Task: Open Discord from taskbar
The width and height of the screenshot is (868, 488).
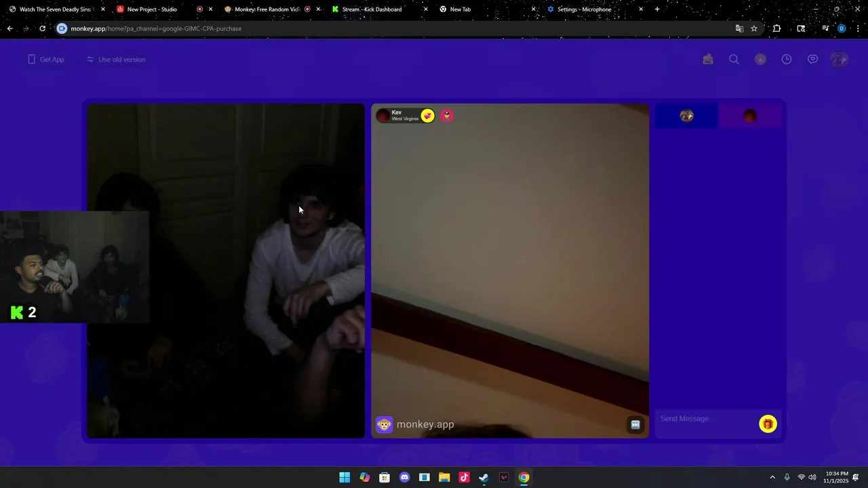Action: (x=405, y=477)
